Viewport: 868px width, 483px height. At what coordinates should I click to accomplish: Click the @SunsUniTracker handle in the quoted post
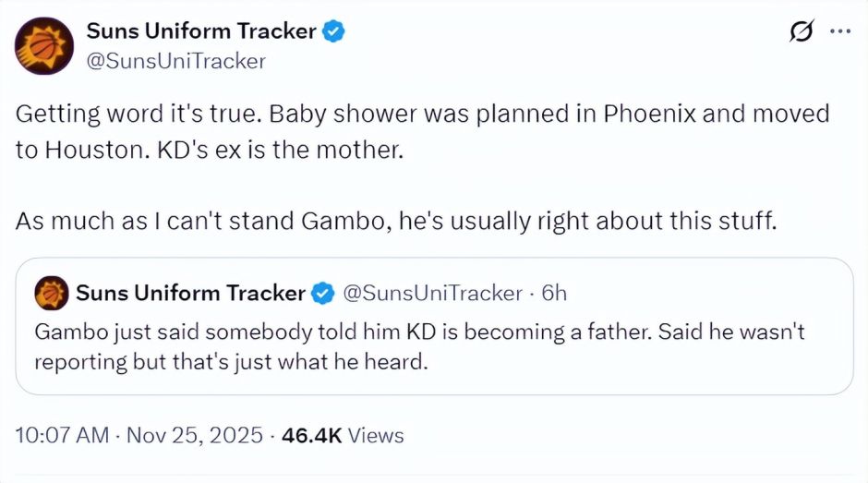pyautogui.click(x=432, y=294)
